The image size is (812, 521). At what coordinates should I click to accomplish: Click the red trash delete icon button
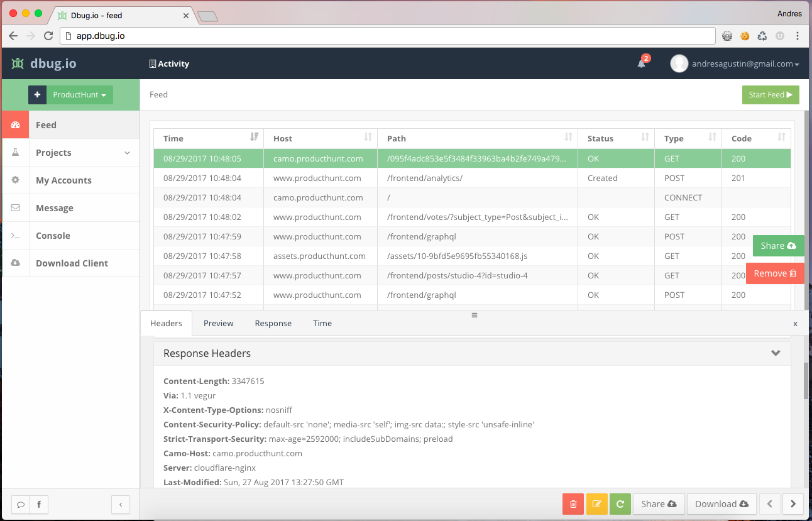pyautogui.click(x=573, y=504)
